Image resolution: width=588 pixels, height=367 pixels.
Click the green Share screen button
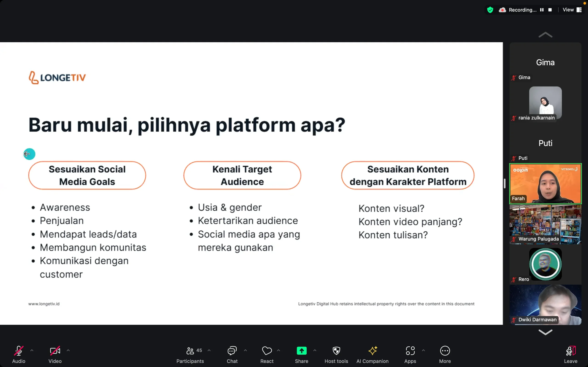[302, 351]
